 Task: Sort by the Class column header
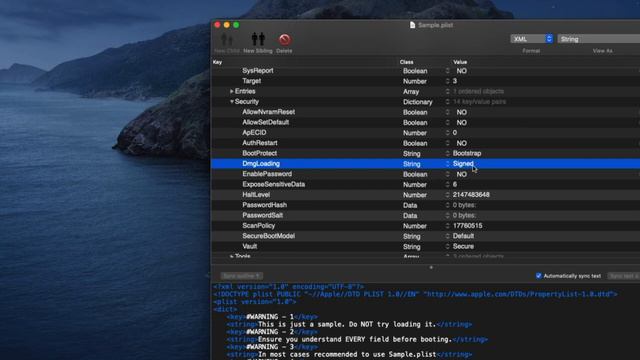click(407, 62)
